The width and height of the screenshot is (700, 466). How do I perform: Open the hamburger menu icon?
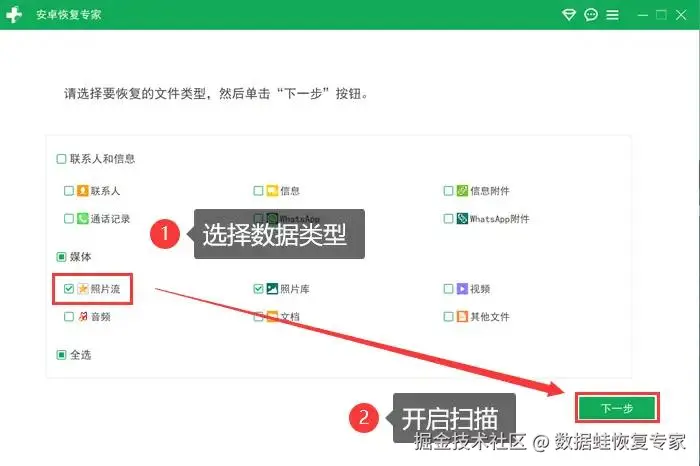tap(612, 15)
